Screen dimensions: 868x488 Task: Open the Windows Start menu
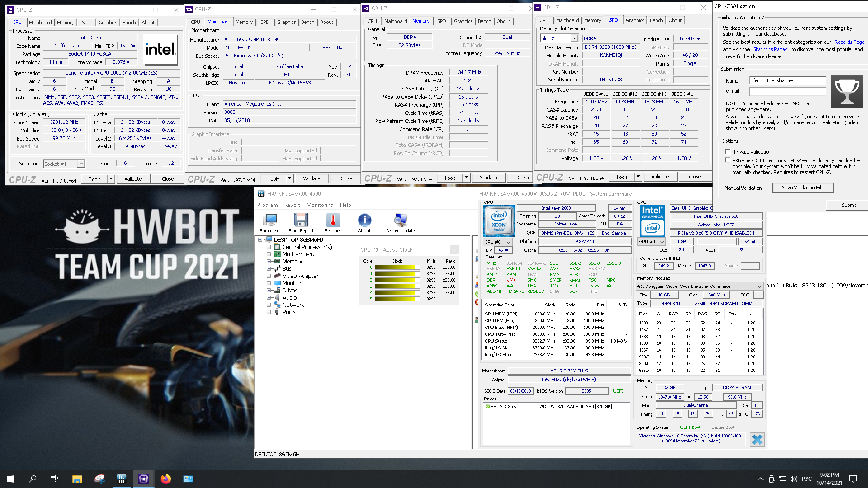pyautogui.click(x=11, y=479)
